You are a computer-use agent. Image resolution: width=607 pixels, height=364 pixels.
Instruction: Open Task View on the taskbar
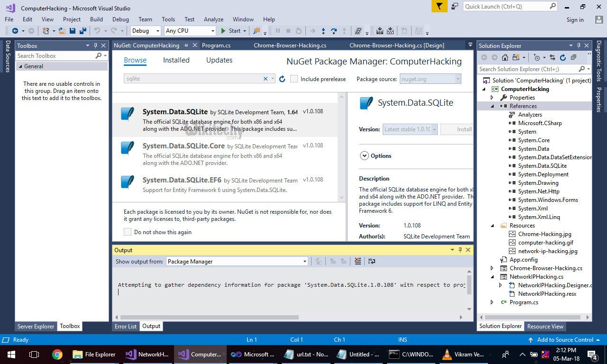tap(34, 354)
